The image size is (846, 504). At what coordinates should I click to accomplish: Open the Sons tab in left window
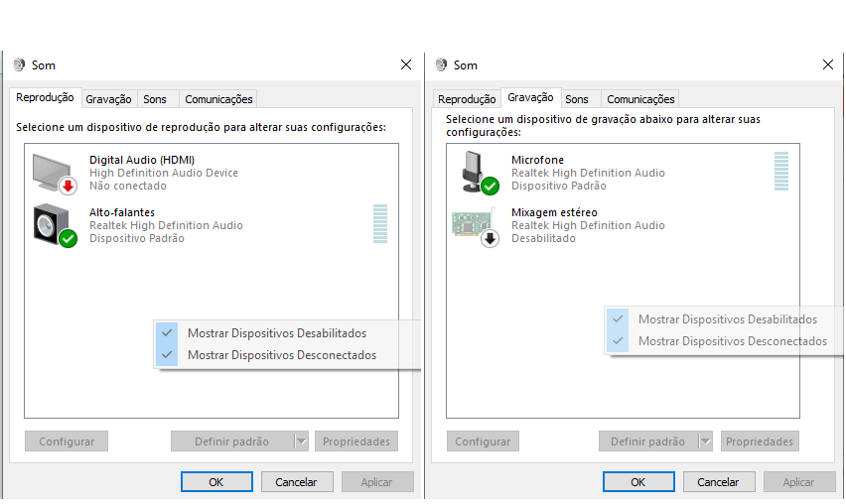(155, 99)
